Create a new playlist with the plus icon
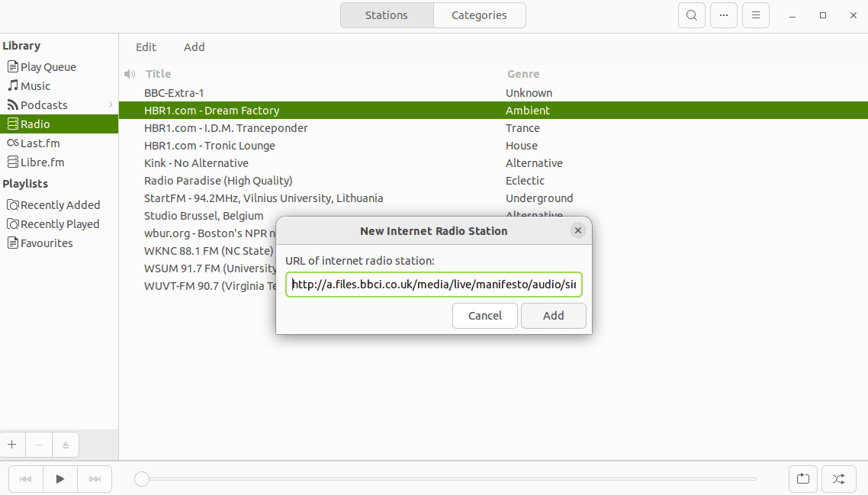This screenshot has width=868, height=495. (x=12, y=445)
